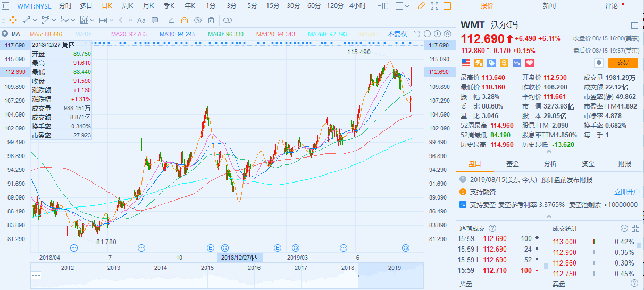The image size is (644, 290).
Task: Switch to 分时 timeframe
Action: tap(65, 6)
